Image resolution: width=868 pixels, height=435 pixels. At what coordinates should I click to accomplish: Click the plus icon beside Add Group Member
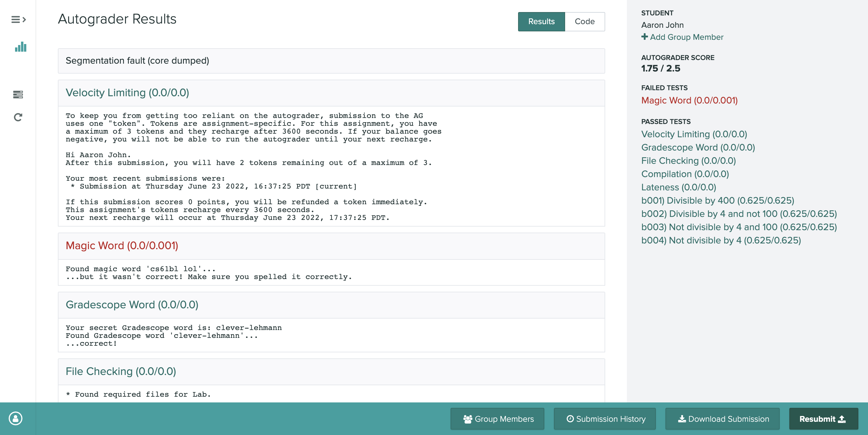click(644, 37)
